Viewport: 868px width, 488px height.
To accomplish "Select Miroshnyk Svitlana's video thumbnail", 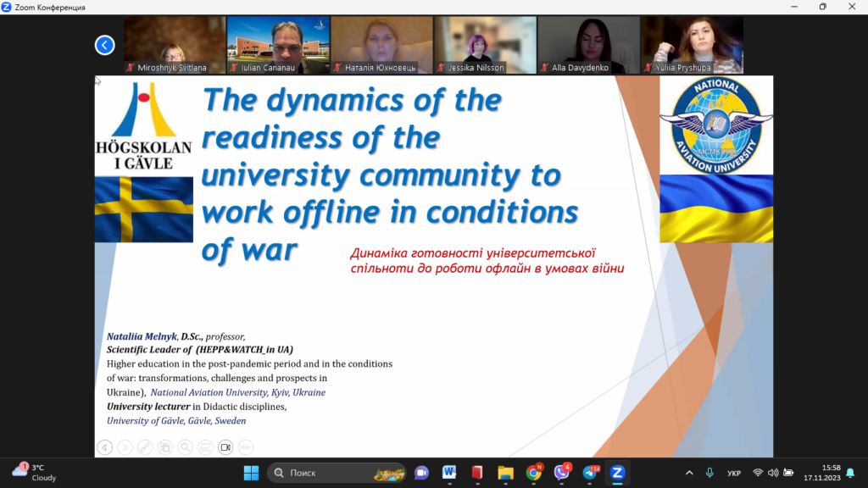I will pyautogui.click(x=175, y=45).
